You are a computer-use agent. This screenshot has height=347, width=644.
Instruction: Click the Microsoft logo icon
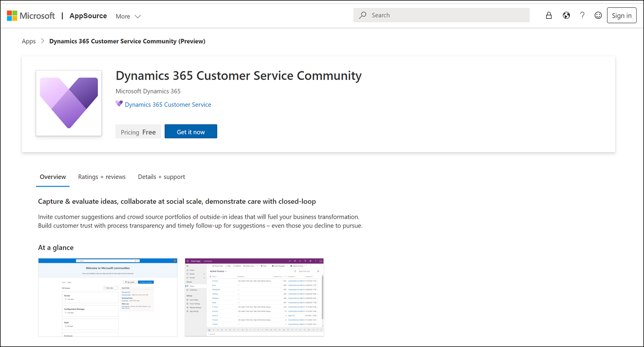click(x=12, y=15)
